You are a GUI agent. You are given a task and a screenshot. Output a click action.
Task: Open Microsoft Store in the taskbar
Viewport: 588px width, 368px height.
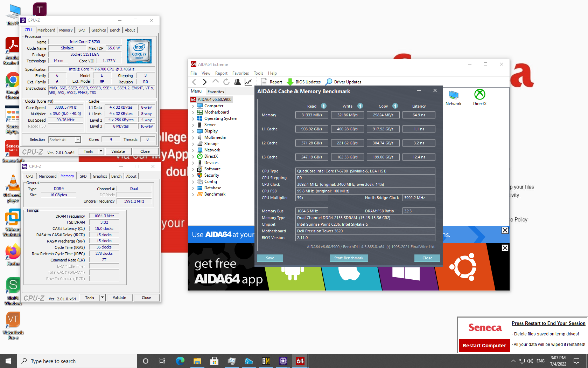click(215, 361)
